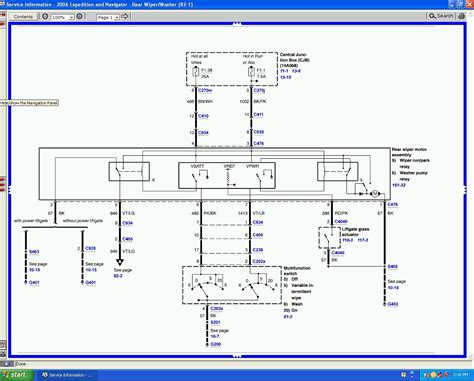
Task: Open page reference 110-3 for liftgate actuator
Action: pyautogui.click(x=348, y=240)
